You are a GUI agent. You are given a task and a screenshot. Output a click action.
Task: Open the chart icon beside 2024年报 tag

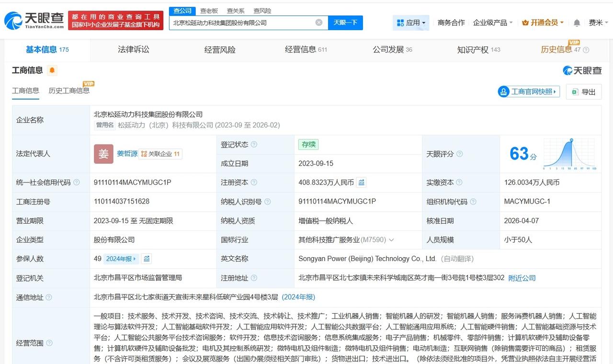coord(147,259)
